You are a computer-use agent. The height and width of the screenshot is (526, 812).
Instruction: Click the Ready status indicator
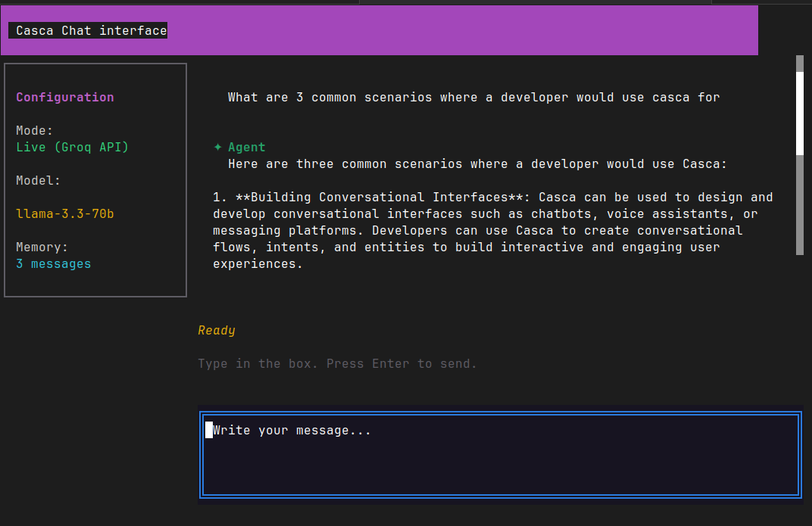coord(216,330)
